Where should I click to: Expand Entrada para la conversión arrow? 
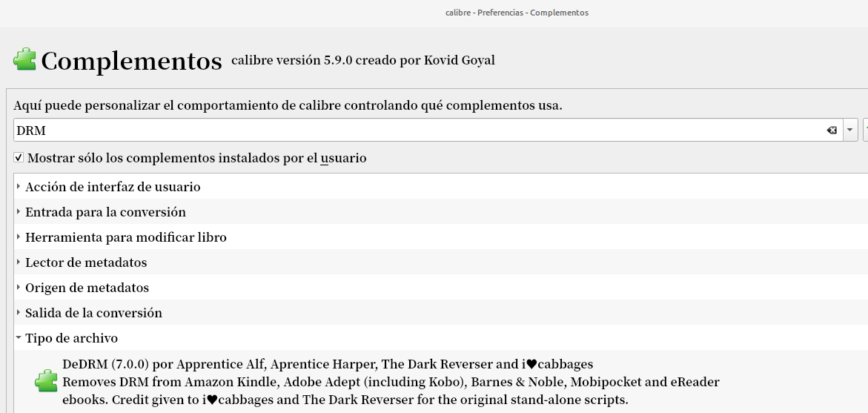(19, 212)
